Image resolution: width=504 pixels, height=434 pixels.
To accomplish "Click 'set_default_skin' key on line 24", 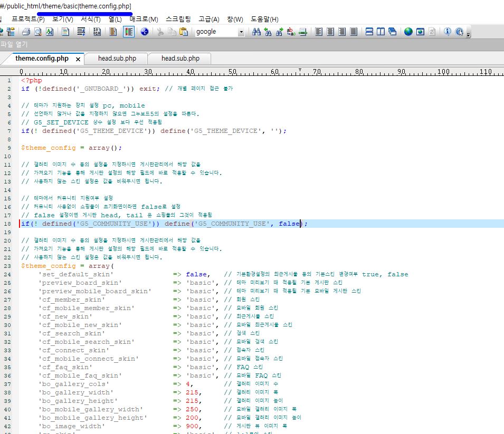I will (x=76, y=274).
